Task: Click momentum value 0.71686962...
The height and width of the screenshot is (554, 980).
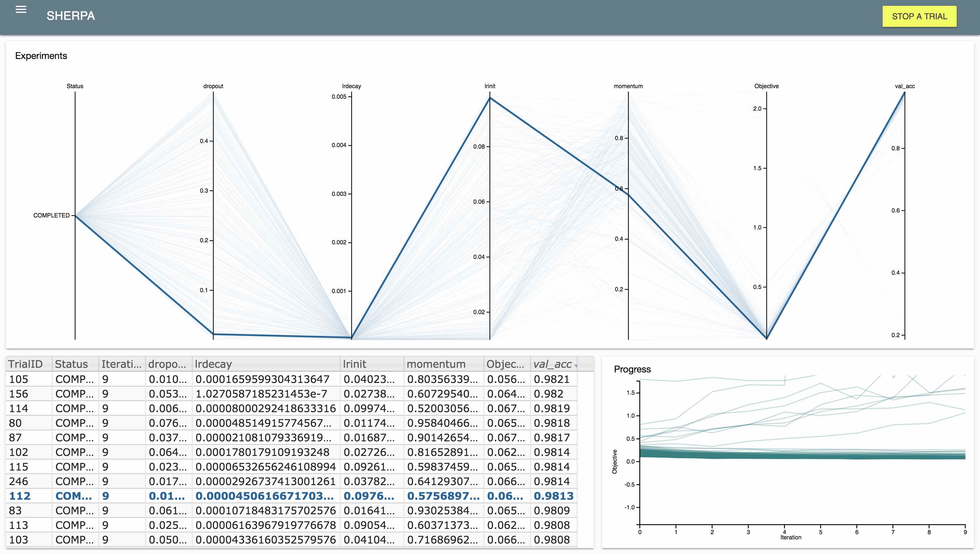Action: (442, 540)
